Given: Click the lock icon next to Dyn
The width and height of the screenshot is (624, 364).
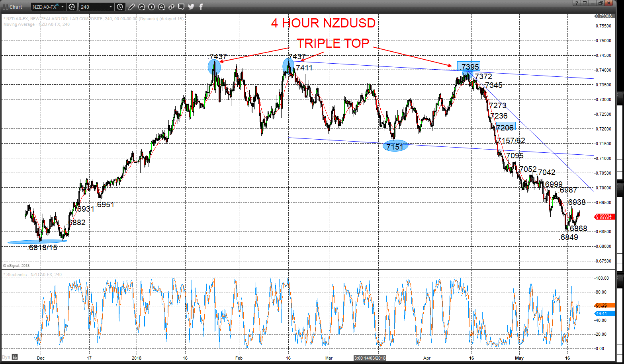Looking at the screenshot, I should point(15,357).
